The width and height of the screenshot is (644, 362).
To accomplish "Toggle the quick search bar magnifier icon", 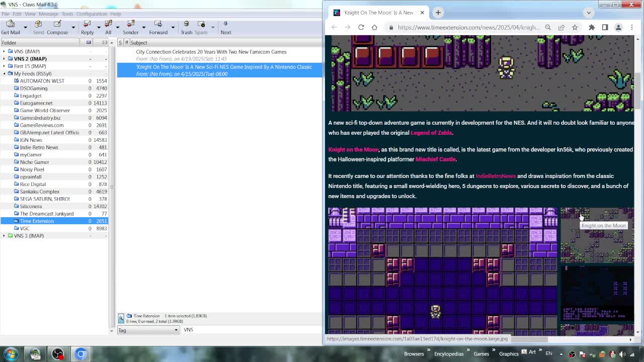I will point(121,318).
